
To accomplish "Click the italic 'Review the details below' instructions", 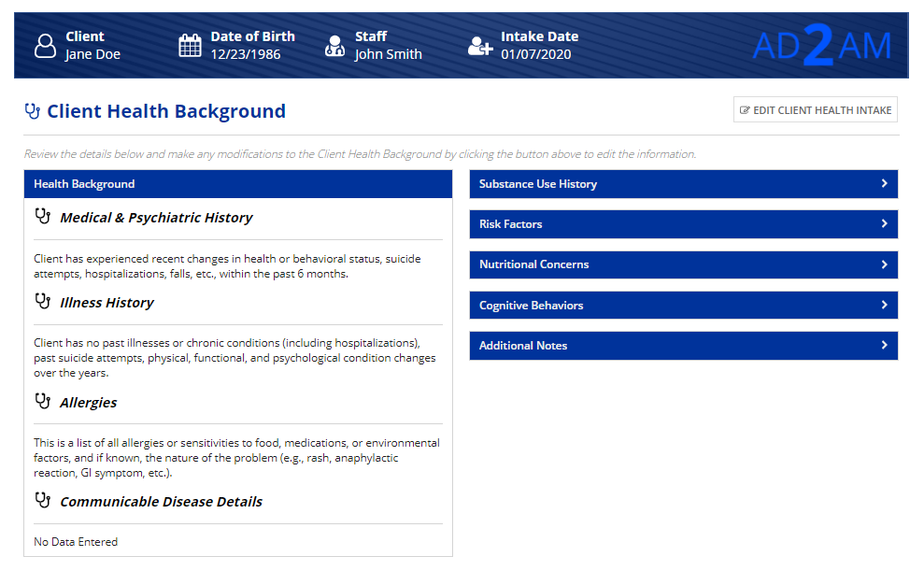I will click(360, 154).
